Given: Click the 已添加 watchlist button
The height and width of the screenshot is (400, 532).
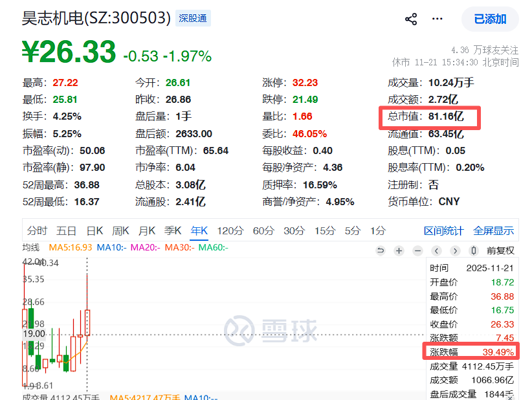Looking at the screenshot, I should (x=490, y=19).
